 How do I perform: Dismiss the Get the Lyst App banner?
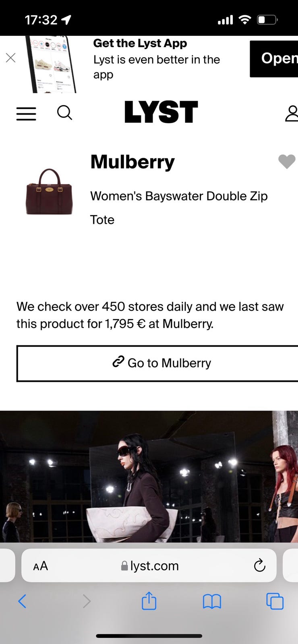tap(11, 58)
